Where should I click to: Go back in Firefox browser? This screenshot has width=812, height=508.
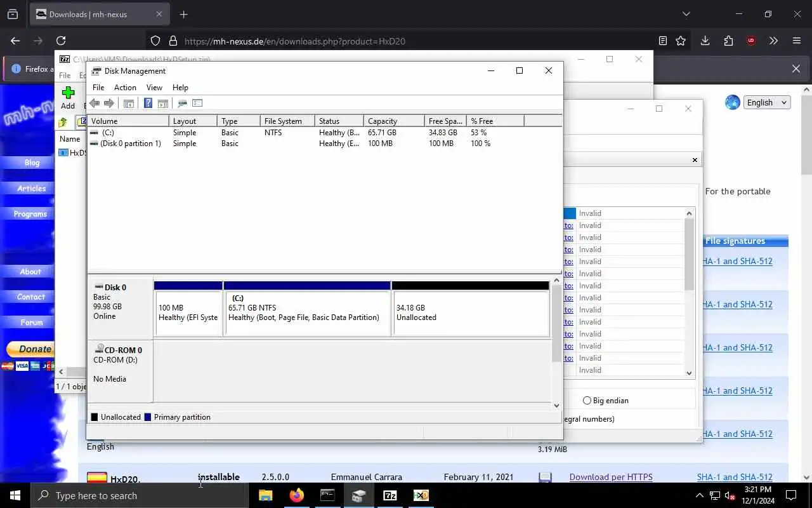pyautogui.click(x=15, y=41)
